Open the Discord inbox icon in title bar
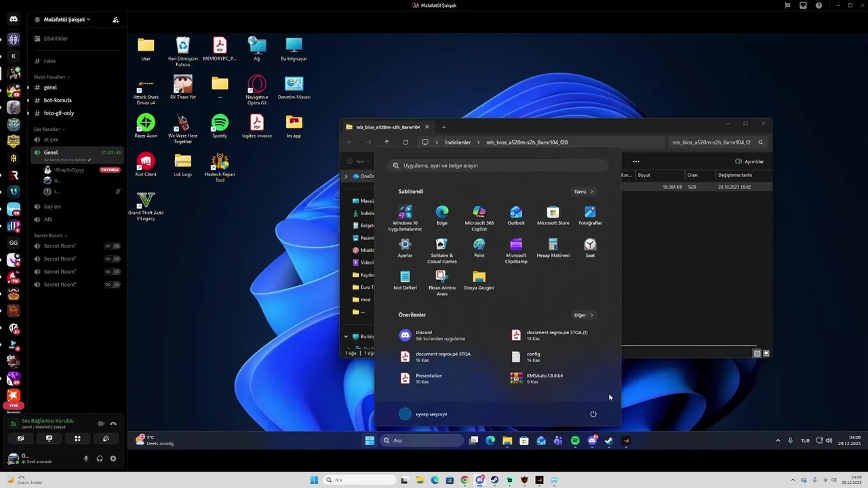The height and width of the screenshot is (488, 868). click(x=803, y=5)
